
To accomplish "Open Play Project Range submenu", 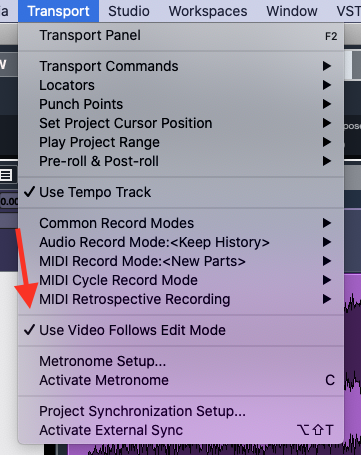I will point(181,142).
